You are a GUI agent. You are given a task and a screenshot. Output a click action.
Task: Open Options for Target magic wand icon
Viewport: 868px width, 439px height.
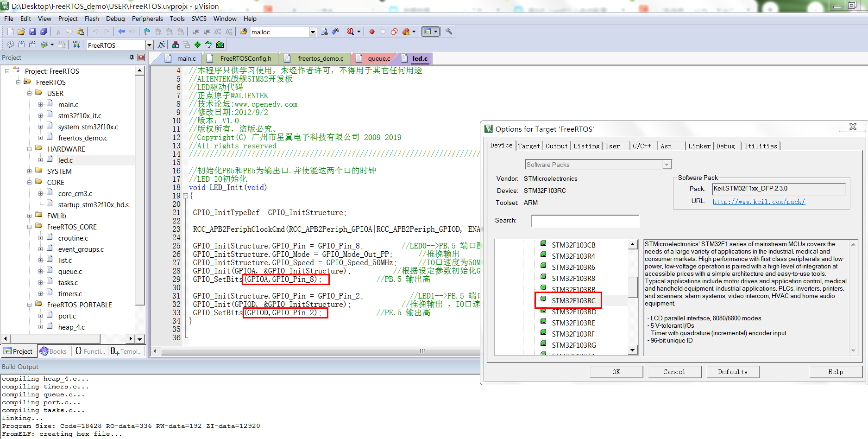click(161, 45)
